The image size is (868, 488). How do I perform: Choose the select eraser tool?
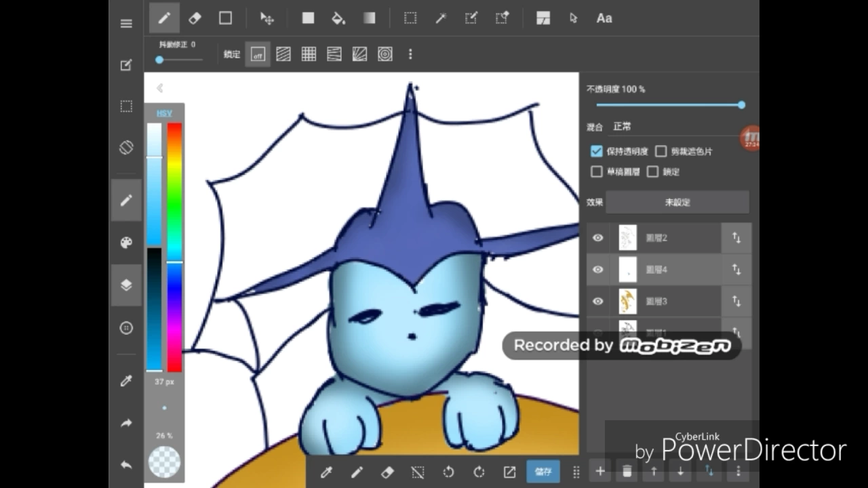click(502, 18)
